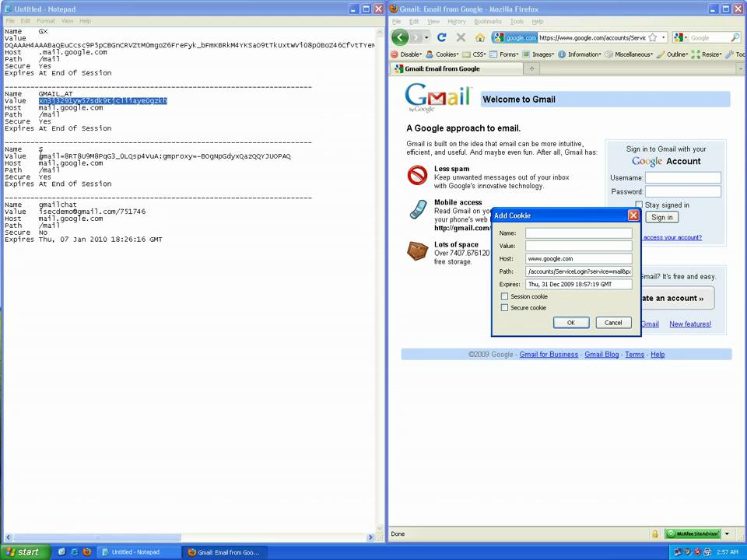
Task: Open Firefox History menu
Action: (457, 22)
